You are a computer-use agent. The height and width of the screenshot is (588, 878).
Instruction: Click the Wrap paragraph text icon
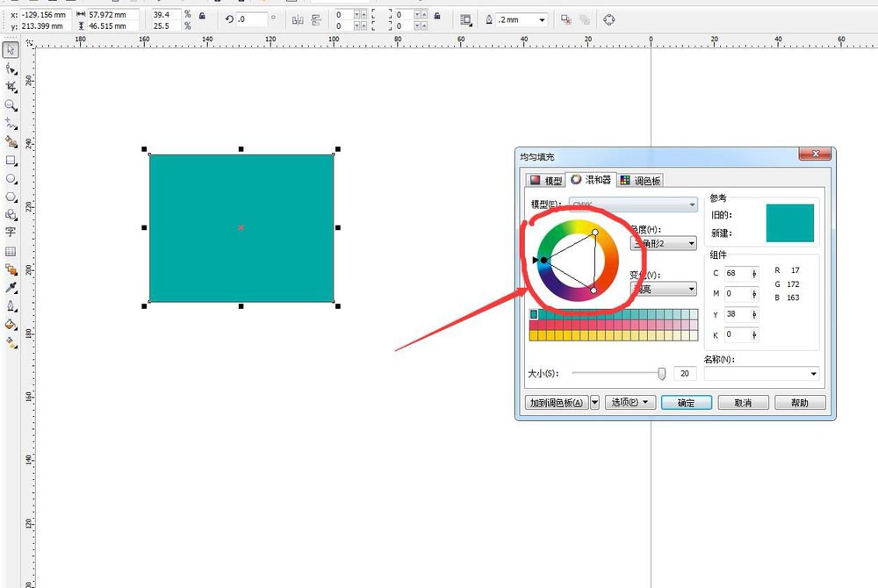[x=465, y=20]
